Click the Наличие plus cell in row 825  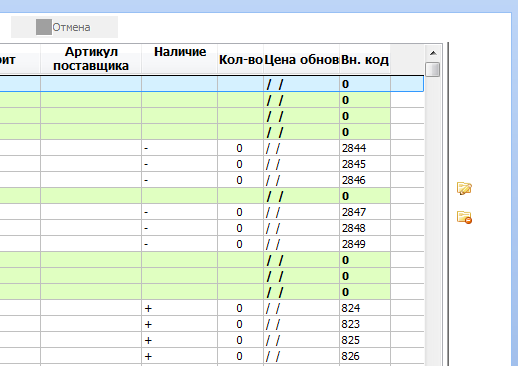click(180, 340)
